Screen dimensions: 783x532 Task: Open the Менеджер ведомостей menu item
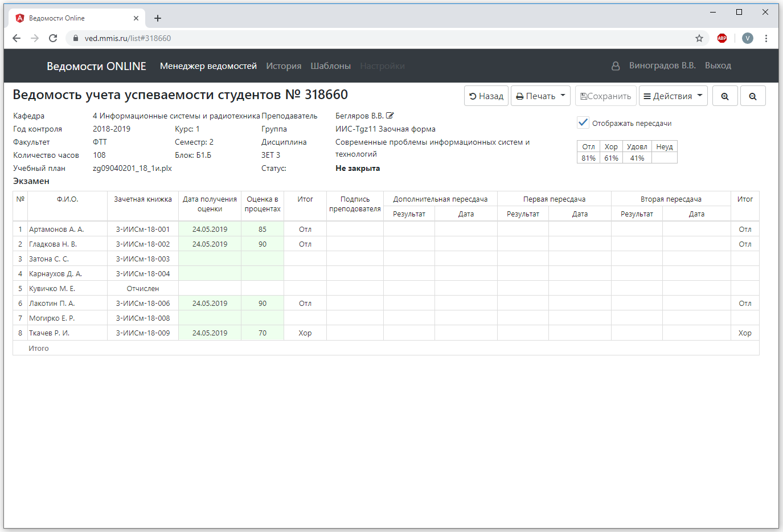point(208,66)
